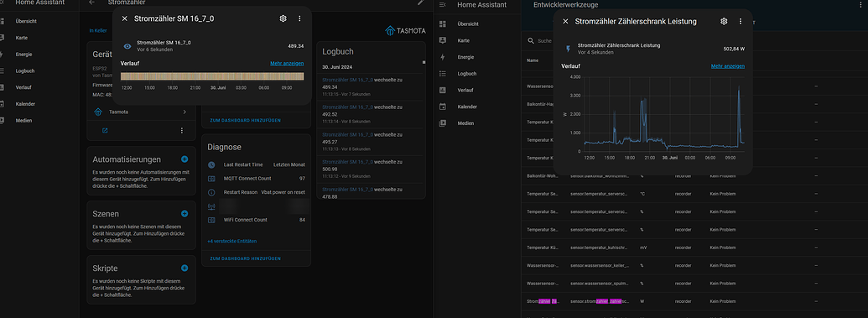Open logbook entry that changed to 500.98
The image size is (868, 318).
pos(371,169)
